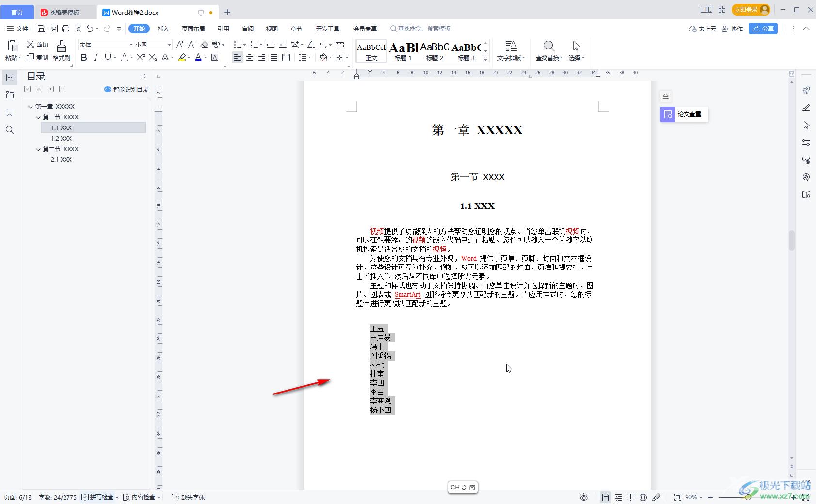Click the Collaborate (协作) button
Image resolution: width=816 pixels, height=504 pixels.
click(733, 29)
